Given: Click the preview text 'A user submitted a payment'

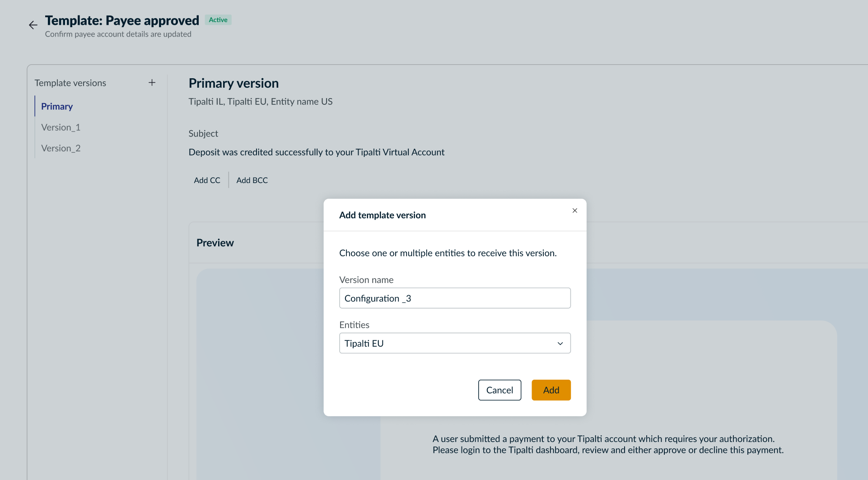Looking at the screenshot, I should tap(608, 444).
